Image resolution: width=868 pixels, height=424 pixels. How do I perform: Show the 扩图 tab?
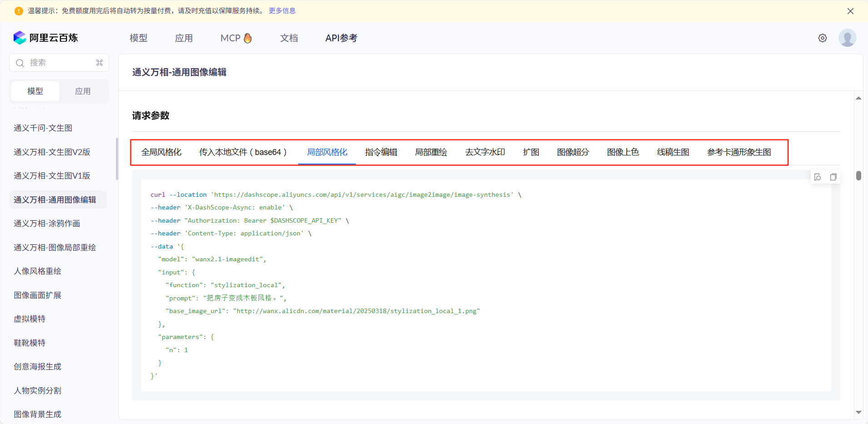coord(531,152)
